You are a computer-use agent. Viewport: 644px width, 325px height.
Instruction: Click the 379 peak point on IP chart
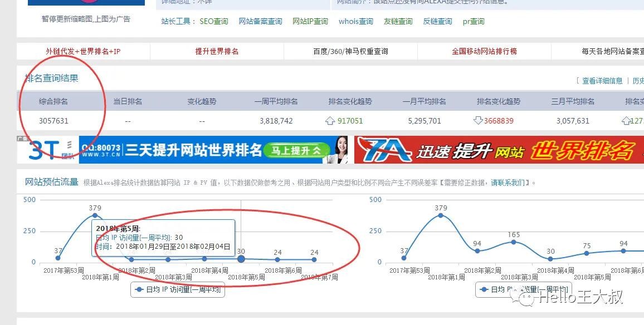point(95,215)
